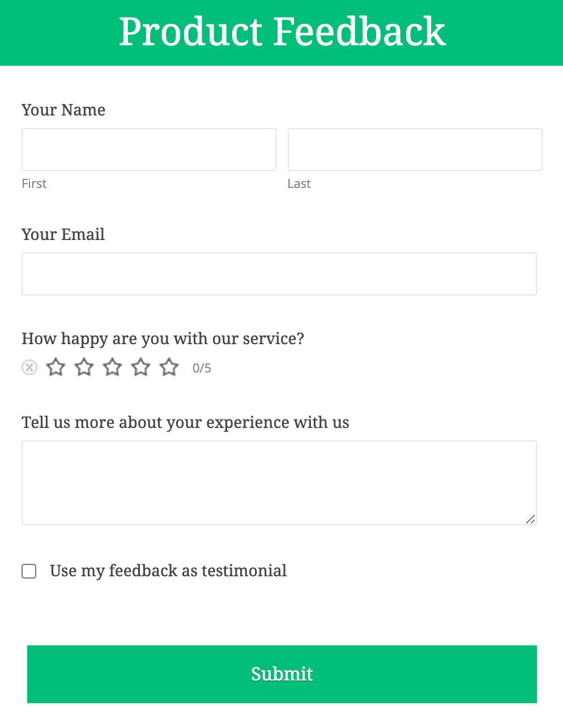Clear the star rating with the X icon
This screenshot has width=563, height=728.
(x=29, y=367)
